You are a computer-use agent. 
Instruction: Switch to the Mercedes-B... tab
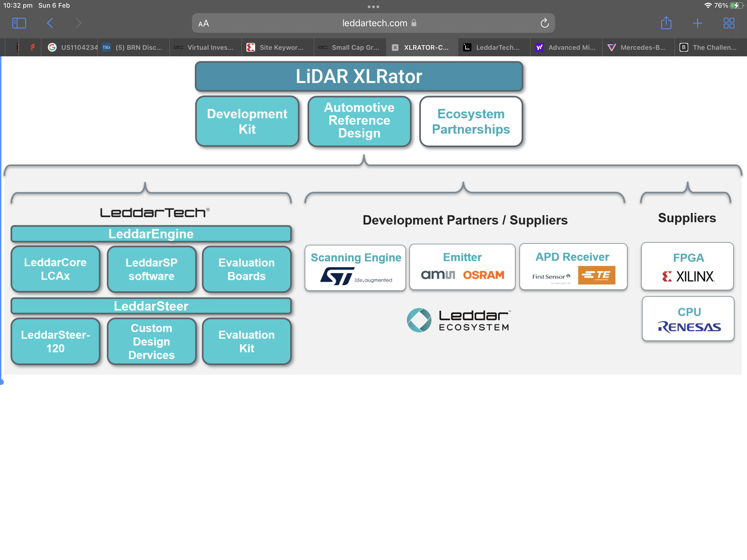click(639, 47)
